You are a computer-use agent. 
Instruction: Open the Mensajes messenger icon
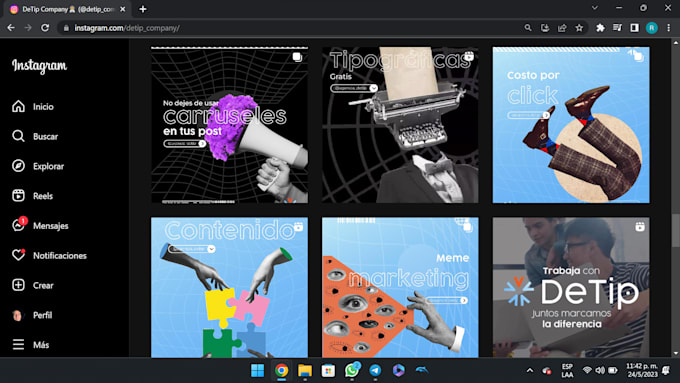[18, 226]
